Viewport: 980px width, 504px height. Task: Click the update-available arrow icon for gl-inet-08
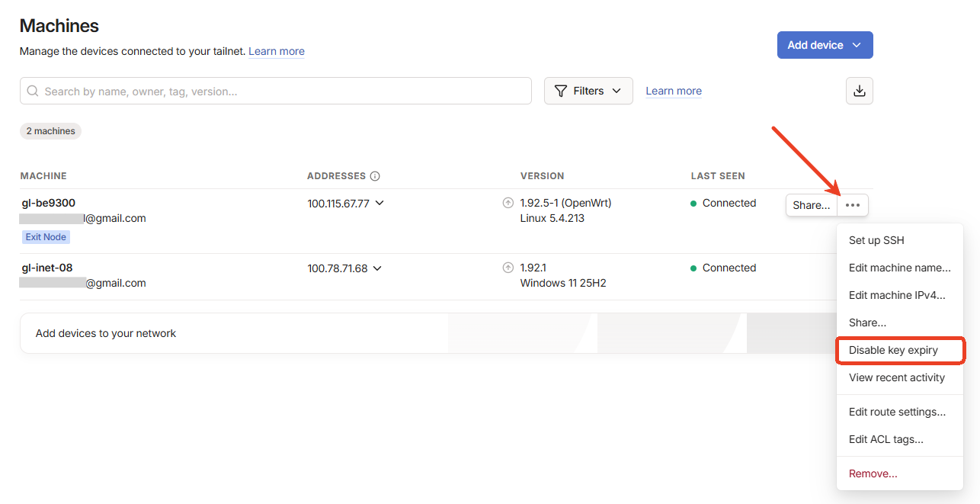[508, 268]
